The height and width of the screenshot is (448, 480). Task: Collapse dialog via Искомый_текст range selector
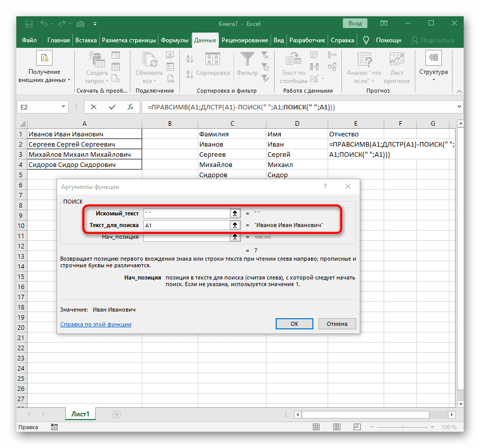coord(234,213)
